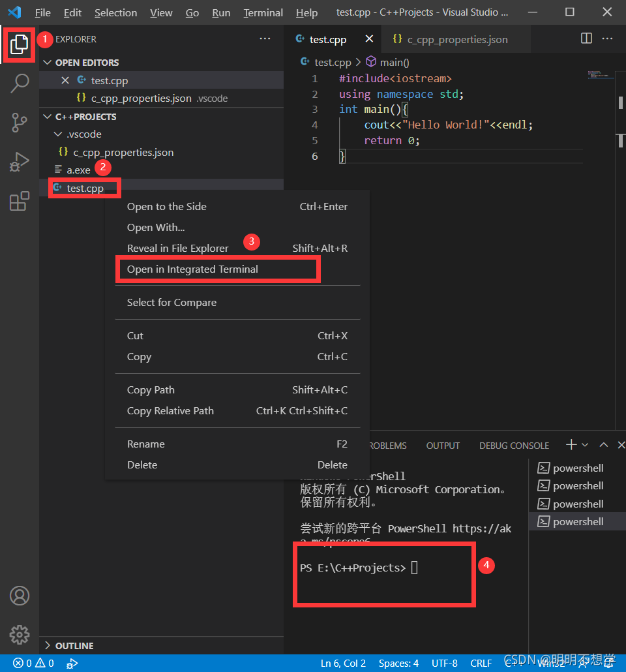Screen dimensions: 626x672
Task: Click the test.cpp breadcrumb
Action: click(x=326, y=63)
